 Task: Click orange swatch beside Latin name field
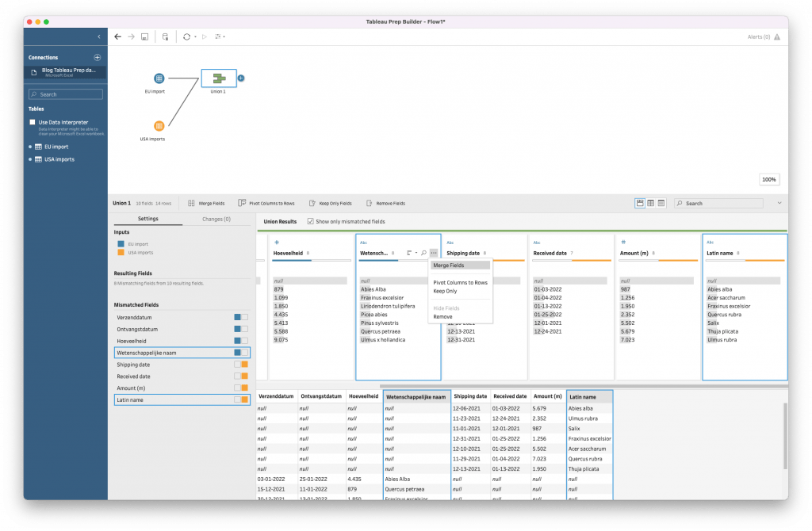click(x=244, y=400)
